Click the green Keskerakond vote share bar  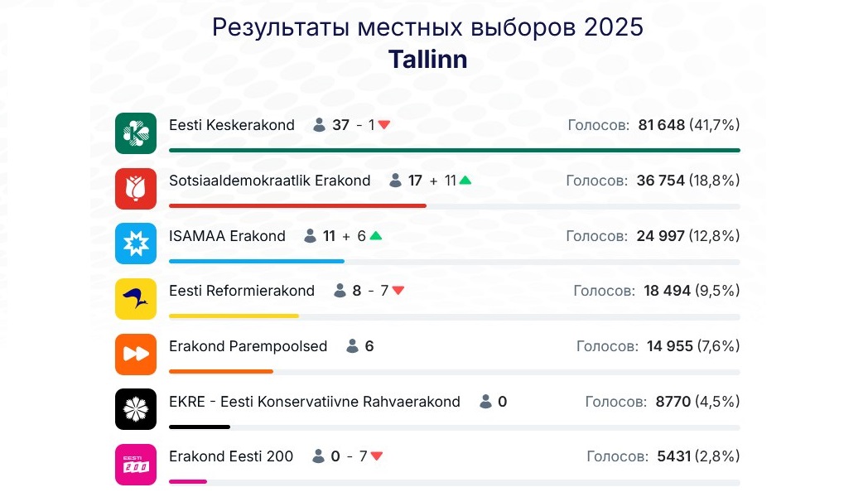(x=454, y=150)
